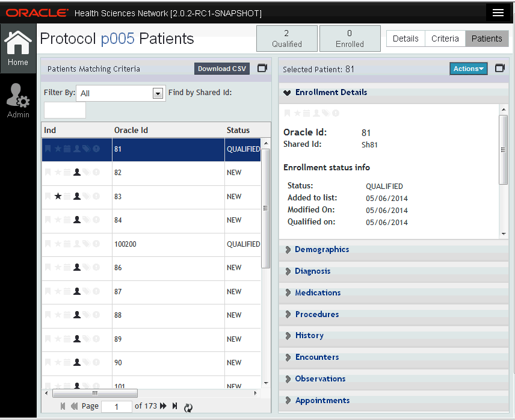This screenshot has height=420, width=515.
Task: Open the p005 protocol link
Action: [x=117, y=39]
